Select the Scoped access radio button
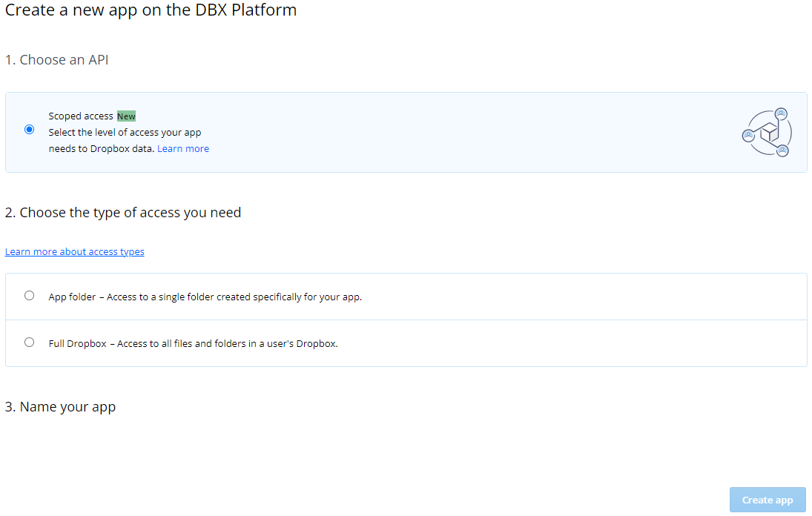812x516 pixels. coord(29,129)
